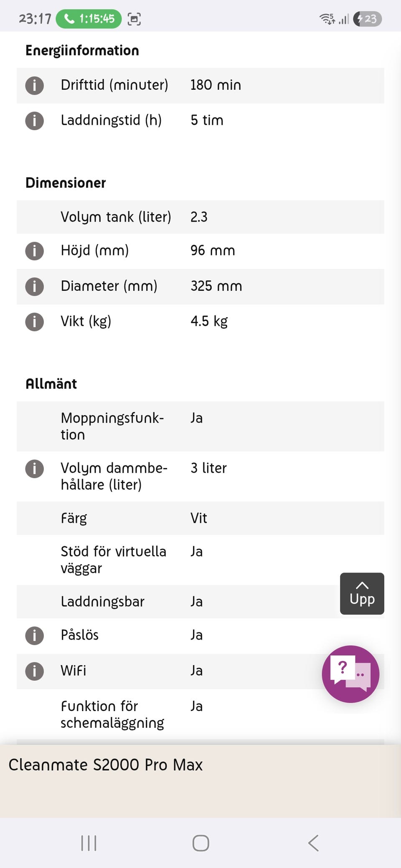Tap the battery indicator in status bar

(x=368, y=19)
